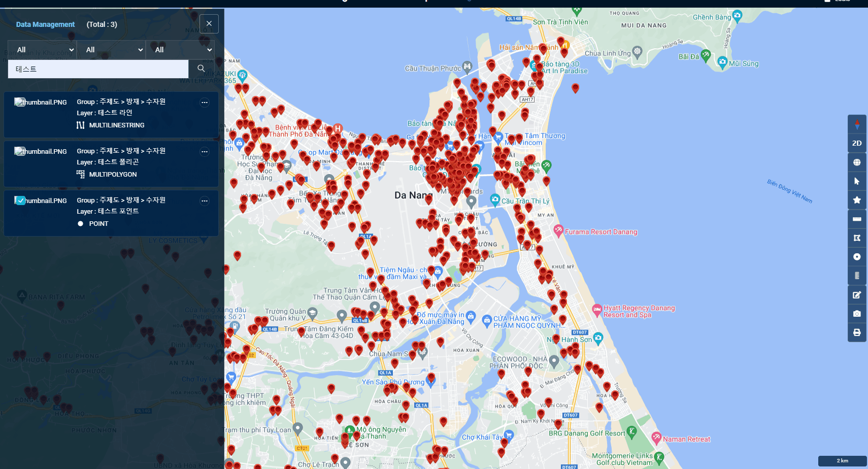Open the second All filter dropdown

pyautogui.click(x=112, y=50)
